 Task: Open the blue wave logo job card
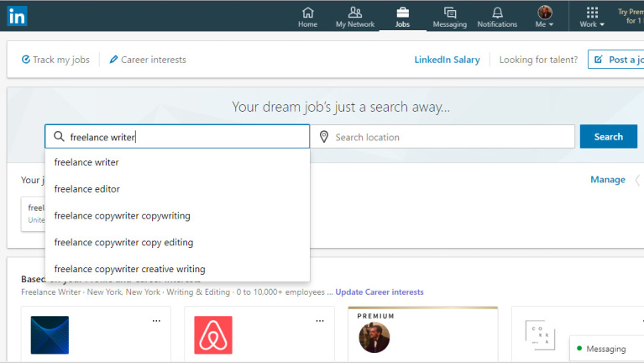click(x=50, y=335)
